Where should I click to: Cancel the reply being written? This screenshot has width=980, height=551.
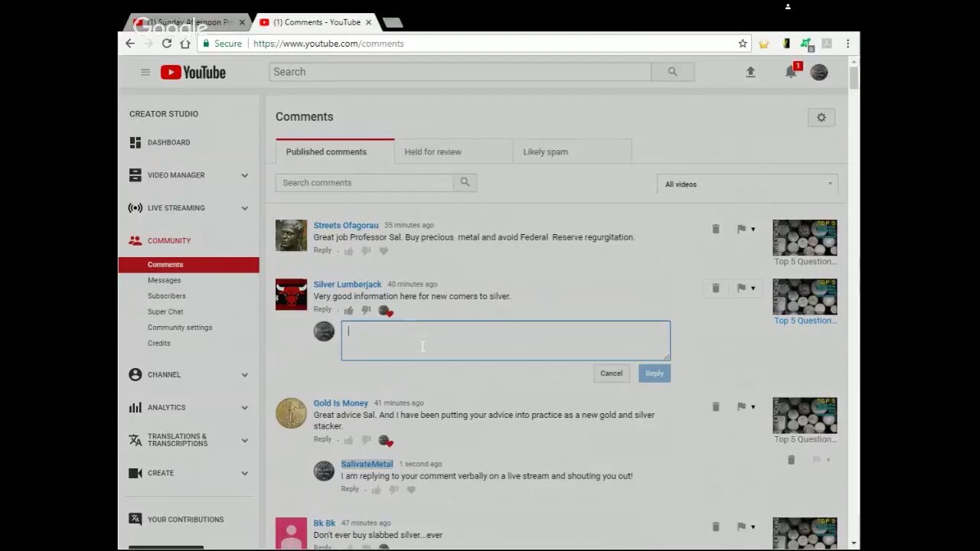click(x=611, y=373)
